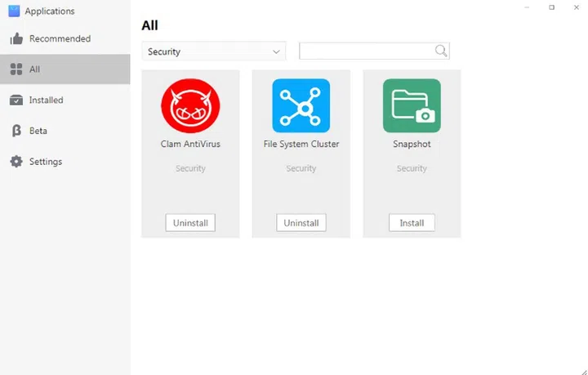Click the Recommended thumbs-up icon
588x375 pixels.
coord(16,39)
